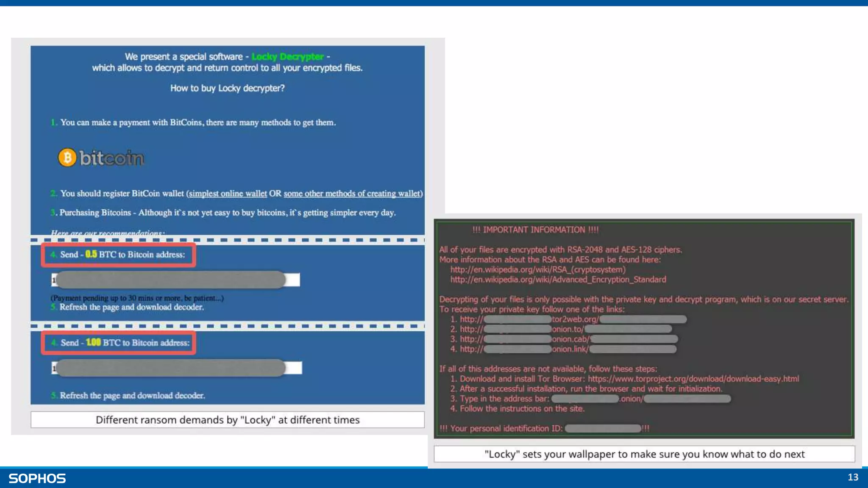Click slide page number 13
The width and height of the screenshot is (868, 488).
point(853,477)
